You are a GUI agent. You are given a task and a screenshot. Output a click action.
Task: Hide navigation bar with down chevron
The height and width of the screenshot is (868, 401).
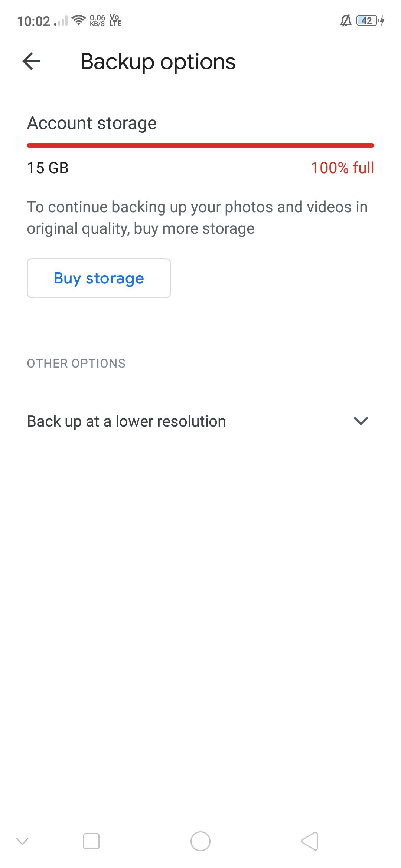coord(22,841)
